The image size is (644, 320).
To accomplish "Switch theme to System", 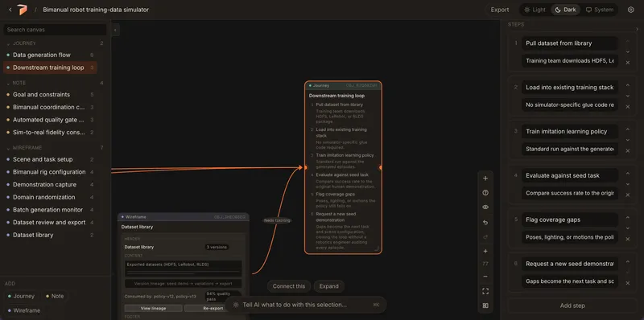I will [x=600, y=10].
